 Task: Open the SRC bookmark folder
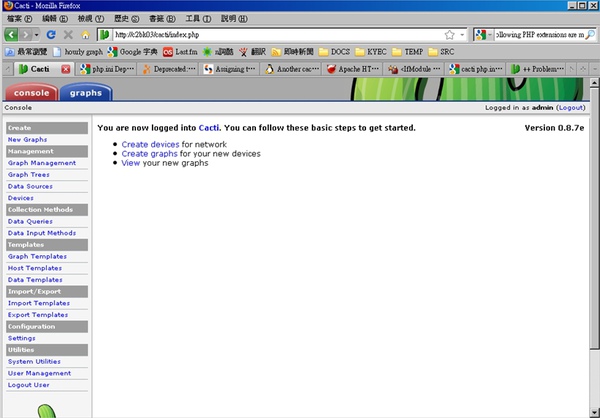click(441, 52)
